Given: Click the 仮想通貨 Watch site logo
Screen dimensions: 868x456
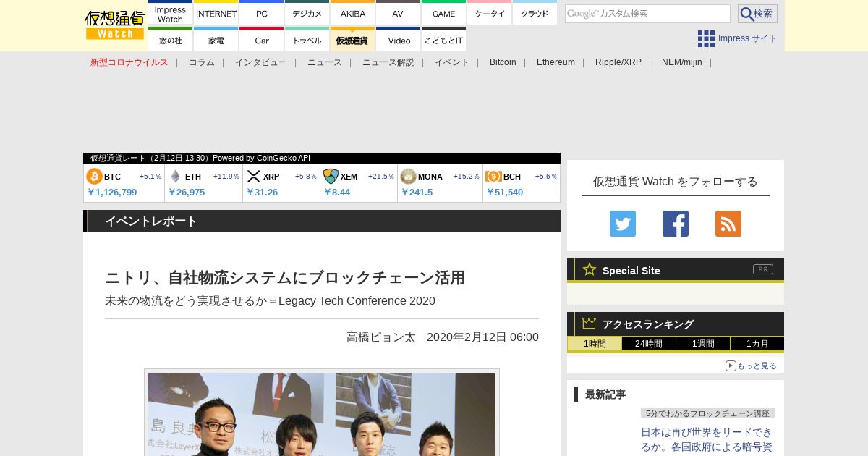Looking at the screenshot, I should tap(114, 25).
